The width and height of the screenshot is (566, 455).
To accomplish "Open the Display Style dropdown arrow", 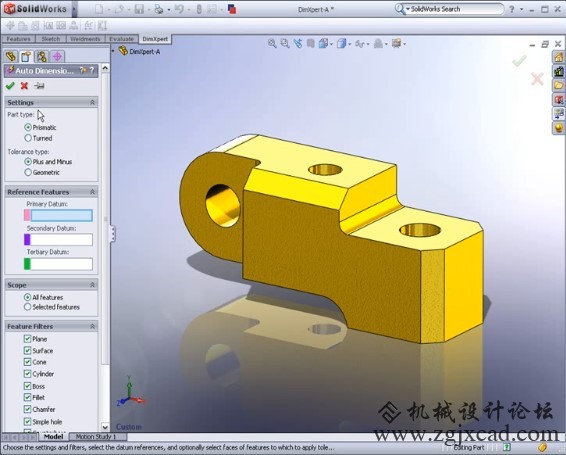I will tap(349, 44).
